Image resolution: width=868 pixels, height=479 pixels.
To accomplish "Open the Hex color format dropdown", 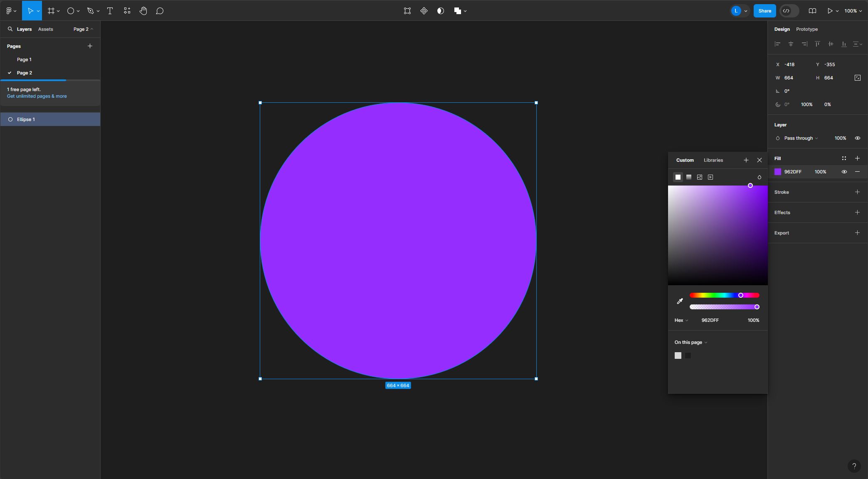I will tap(681, 320).
